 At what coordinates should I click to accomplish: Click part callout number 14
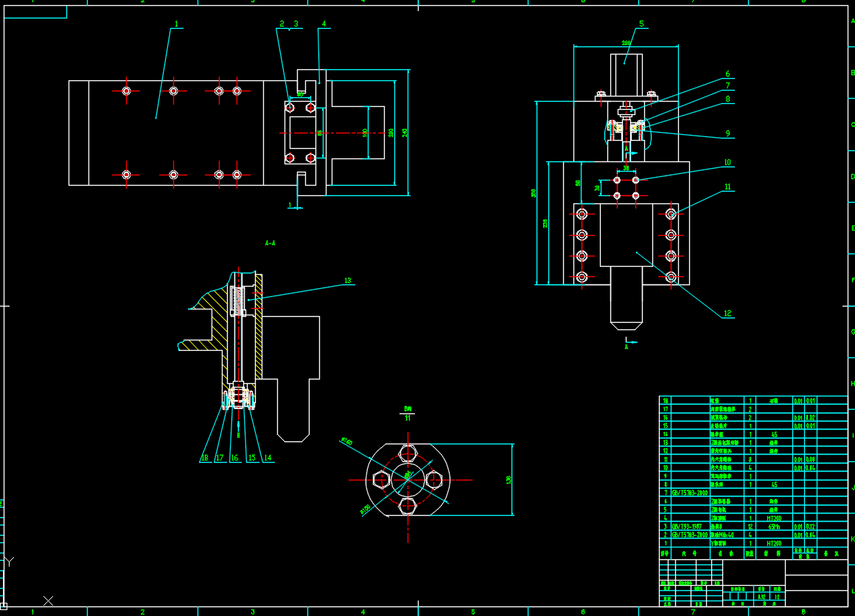[x=268, y=458]
